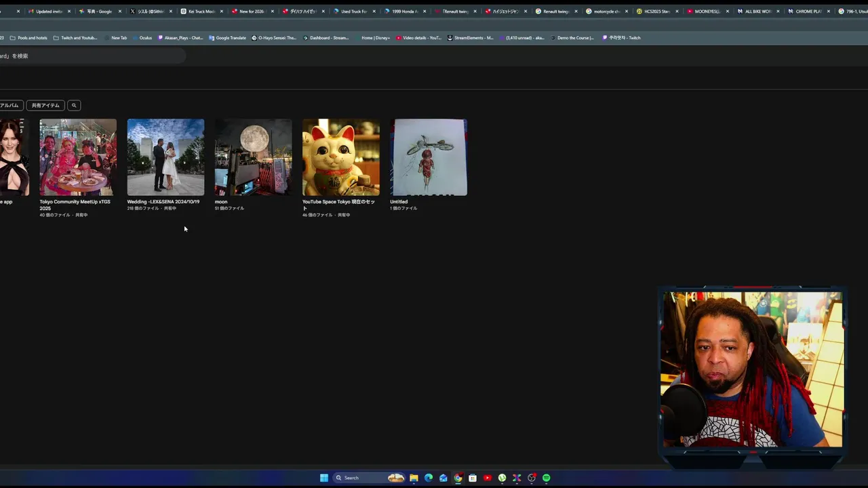Viewport: 868px width, 488px height.
Task: Open uTorrent from the taskbar
Action: tap(502, 478)
